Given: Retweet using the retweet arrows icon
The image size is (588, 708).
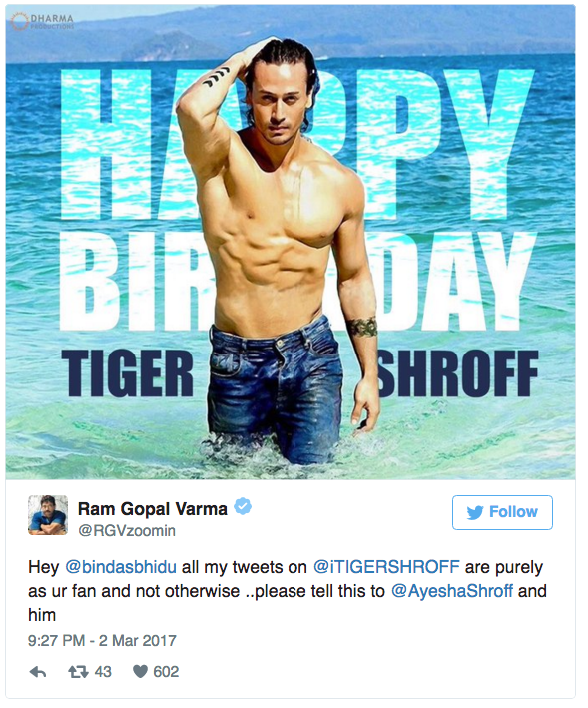Looking at the screenshot, I should pyautogui.click(x=78, y=672).
